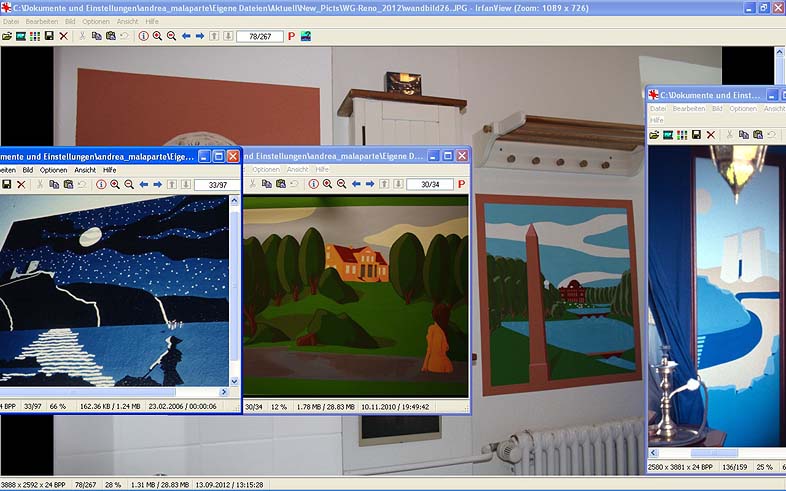Open the Bearbeiten menu in the rightmost window
This screenshot has height=491, width=786.
688,108
